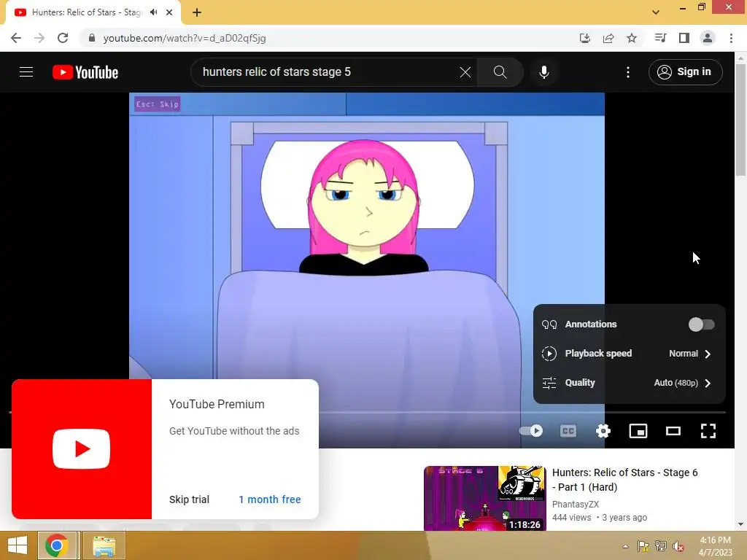Open the Stage 6 Part 1 video thumbnail
Screen dimensions: 747x560
click(484, 498)
